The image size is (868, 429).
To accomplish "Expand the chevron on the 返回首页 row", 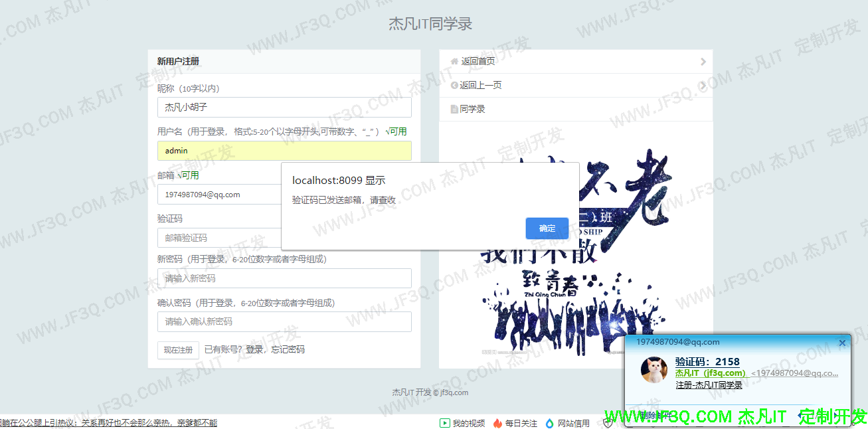I will coord(703,62).
